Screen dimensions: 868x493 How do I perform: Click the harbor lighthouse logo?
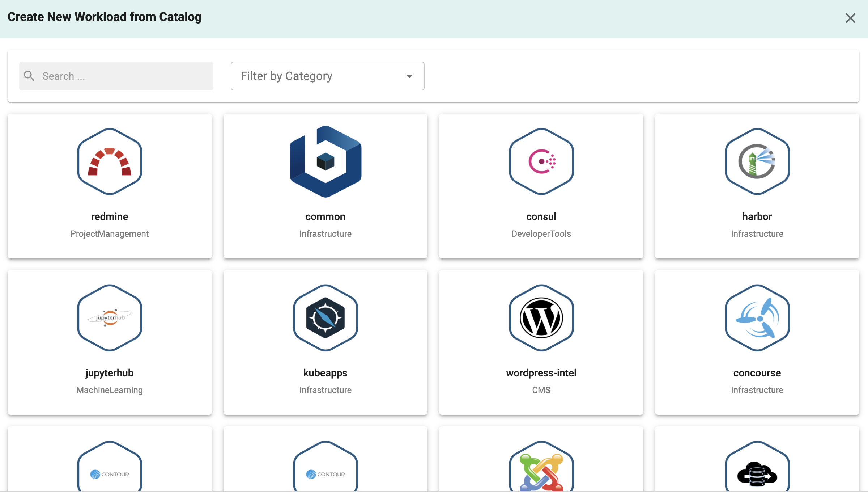tap(757, 161)
